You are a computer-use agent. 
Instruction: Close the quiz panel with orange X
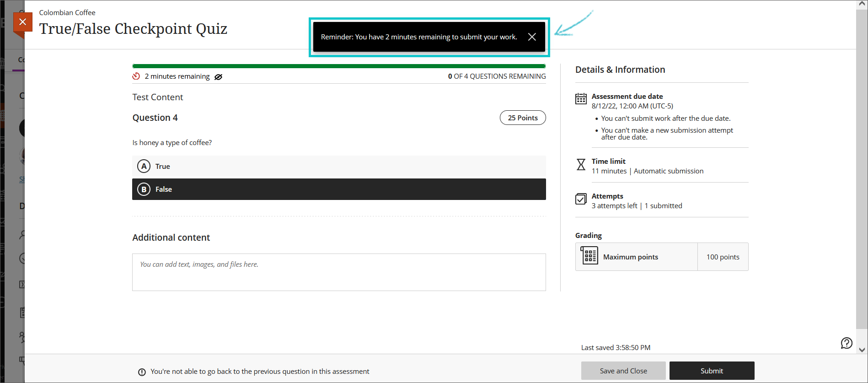point(23,22)
